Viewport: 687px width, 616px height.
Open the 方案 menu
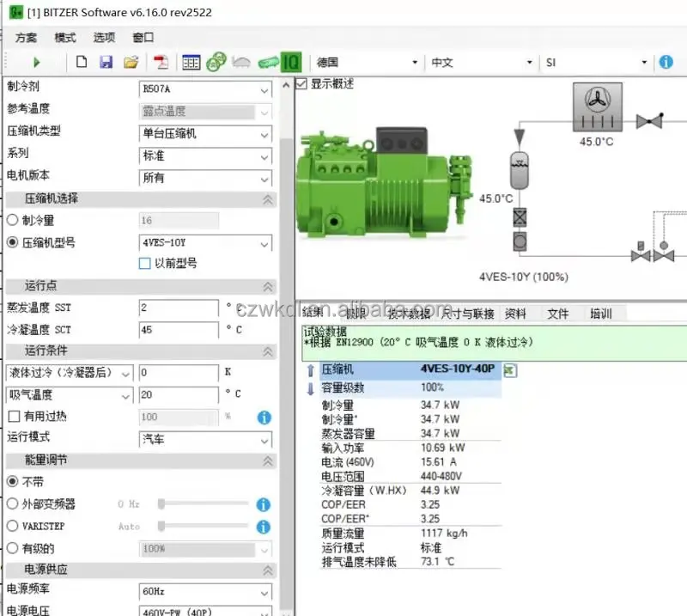coord(26,38)
